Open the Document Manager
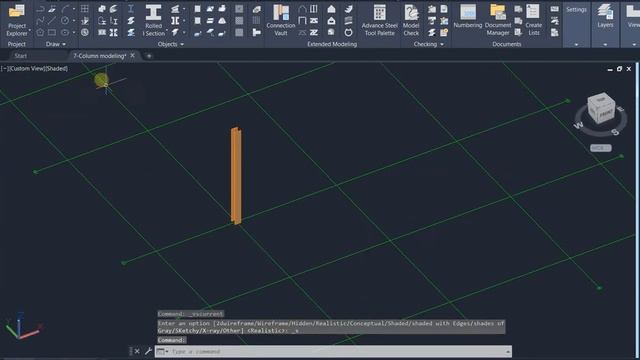This screenshot has height=360, width=640. 498,20
